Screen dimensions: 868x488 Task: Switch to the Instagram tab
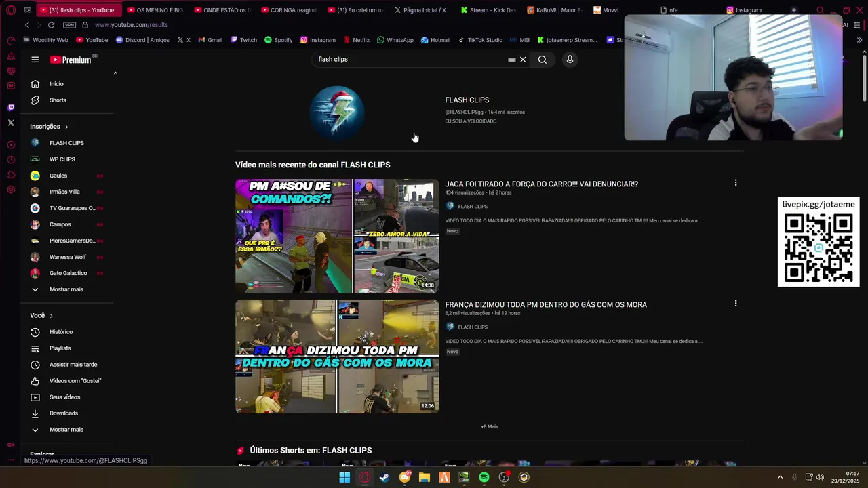[x=753, y=10]
